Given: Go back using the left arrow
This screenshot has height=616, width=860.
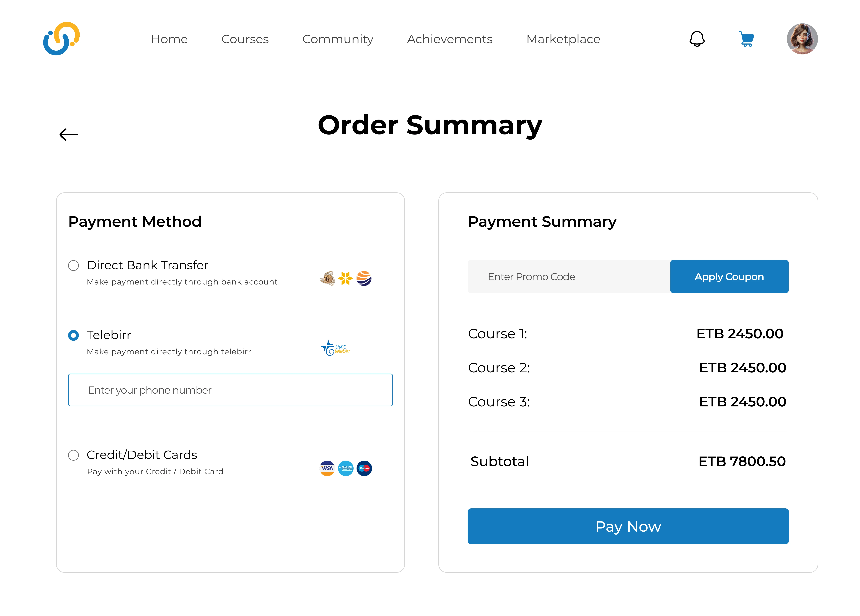Looking at the screenshot, I should coord(69,135).
